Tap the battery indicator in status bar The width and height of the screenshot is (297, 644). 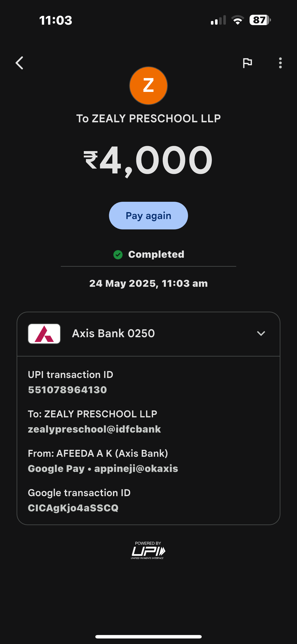[260, 20]
